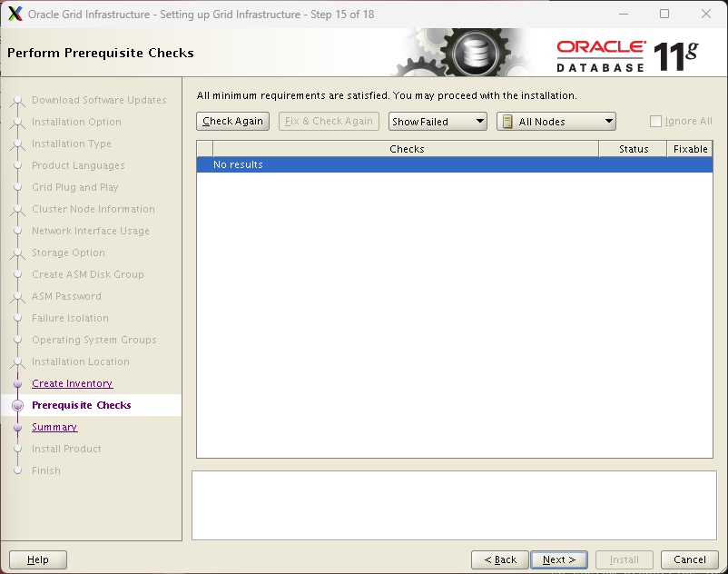Maximize the installer window

pyautogui.click(x=664, y=14)
